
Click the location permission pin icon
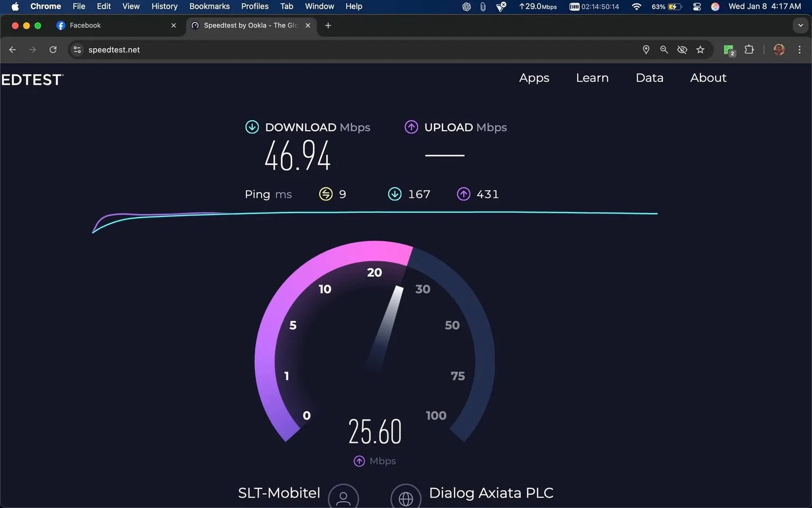pos(646,49)
